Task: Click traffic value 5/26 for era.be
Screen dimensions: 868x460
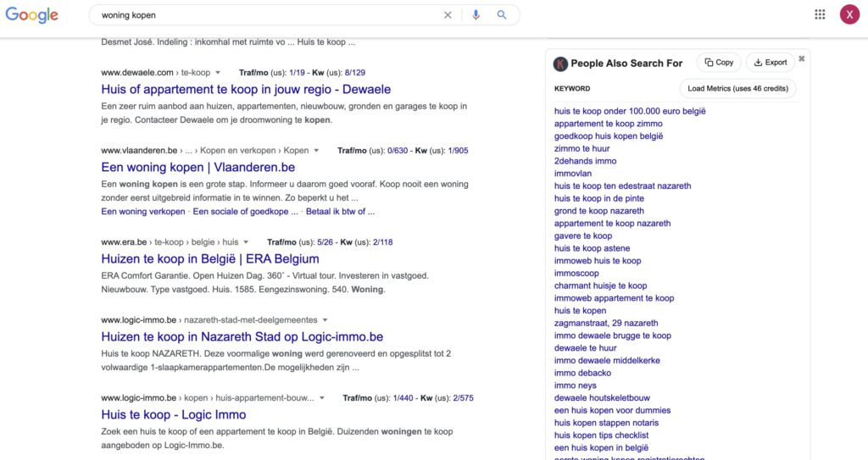Action: (325, 242)
